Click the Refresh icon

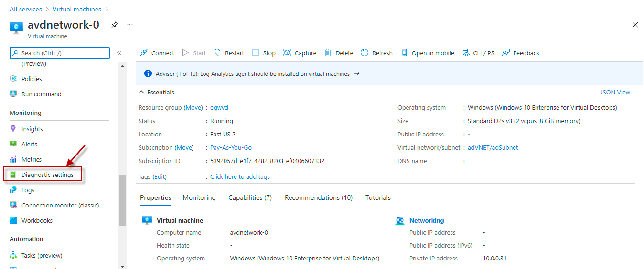pos(365,53)
